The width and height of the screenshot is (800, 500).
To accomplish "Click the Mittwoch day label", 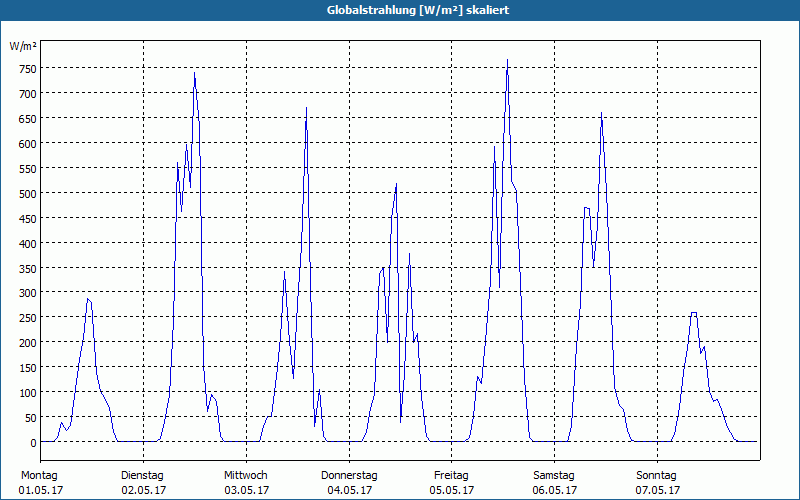I will pyautogui.click(x=245, y=476).
